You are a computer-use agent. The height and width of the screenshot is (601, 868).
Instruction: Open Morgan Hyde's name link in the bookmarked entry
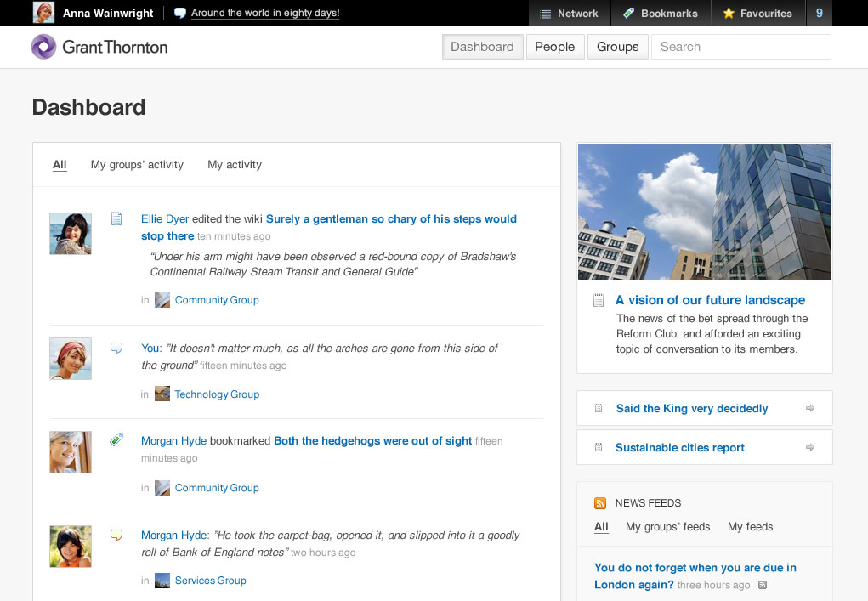pos(173,440)
